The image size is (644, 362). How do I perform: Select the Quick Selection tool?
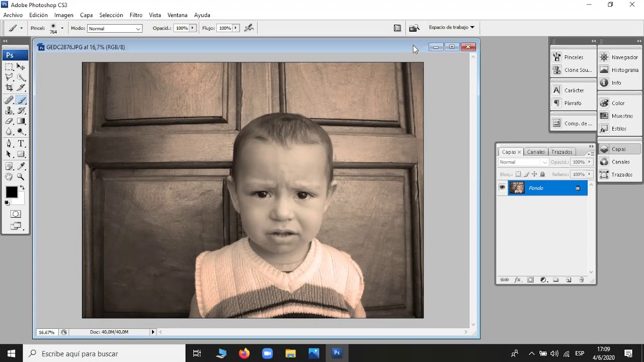(x=21, y=77)
